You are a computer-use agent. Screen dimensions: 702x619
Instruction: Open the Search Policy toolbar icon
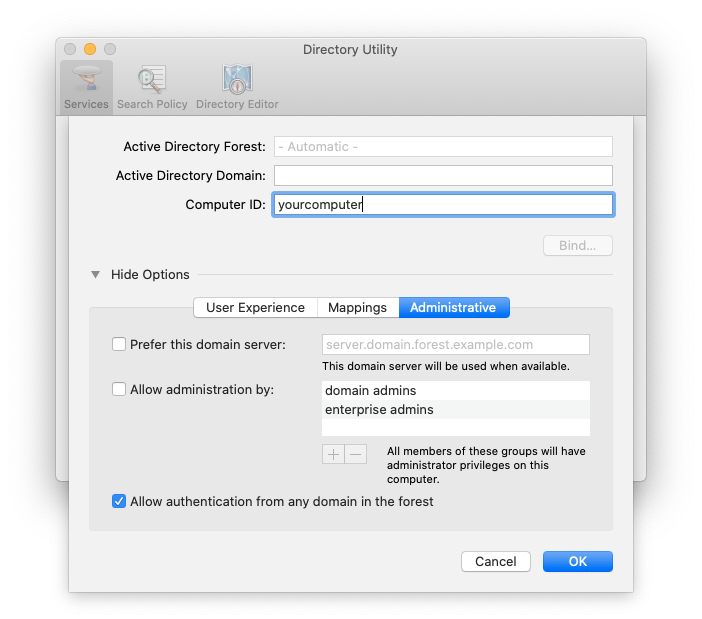(152, 87)
